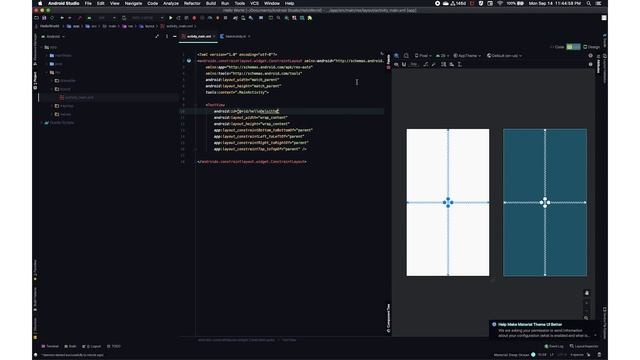Viewport: 640px width, 360px height.
Task: Open the Attributes side panel
Action: pyautogui.click(x=598, y=64)
